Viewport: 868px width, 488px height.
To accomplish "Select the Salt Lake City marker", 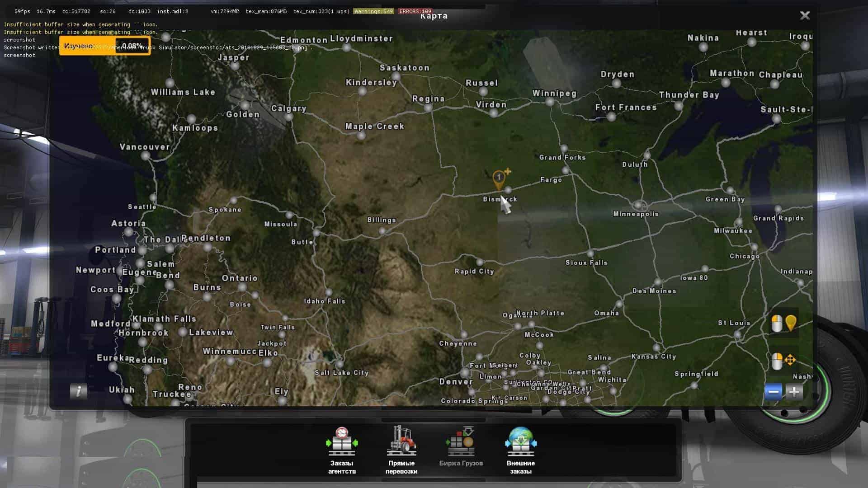I will point(340,363).
